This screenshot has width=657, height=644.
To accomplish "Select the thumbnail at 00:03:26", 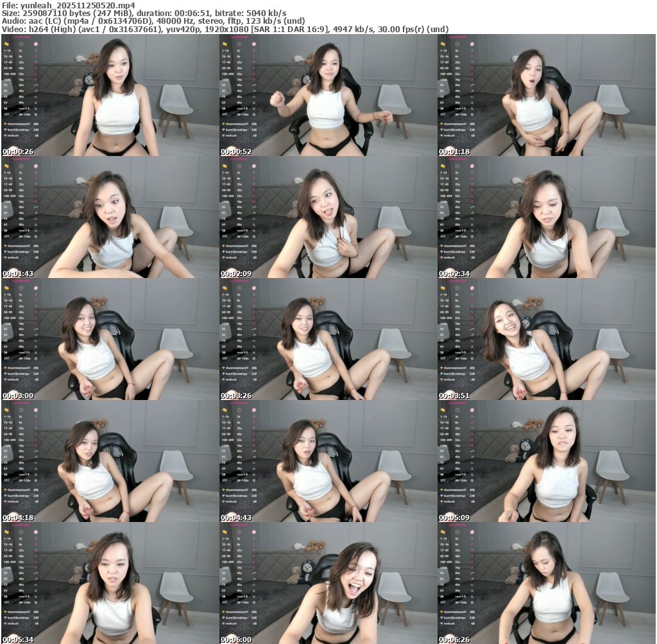I will pyautogui.click(x=328, y=340).
